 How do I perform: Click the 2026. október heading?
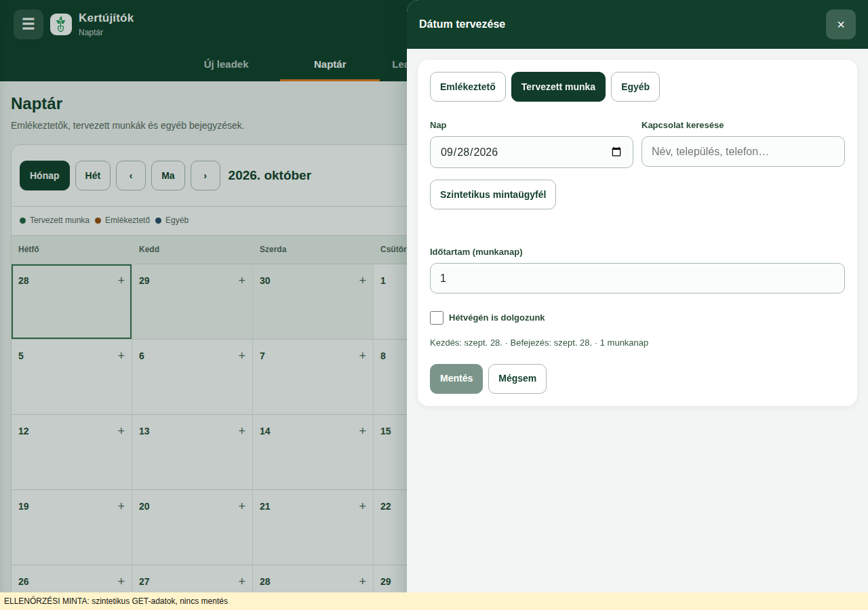point(270,176)
